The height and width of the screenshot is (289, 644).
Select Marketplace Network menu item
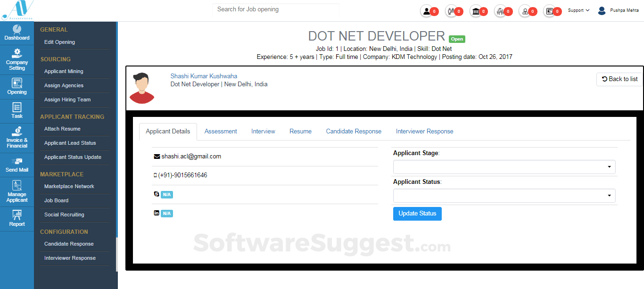[69, 186]
